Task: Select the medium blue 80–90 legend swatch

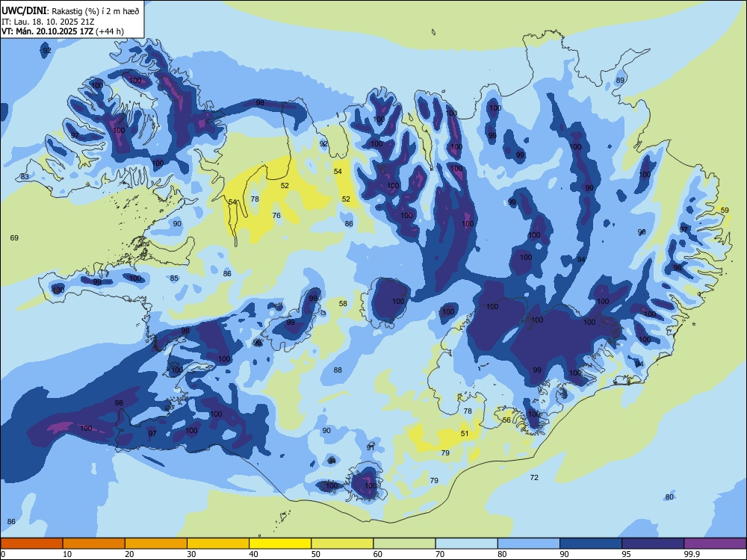Action: 529,544
